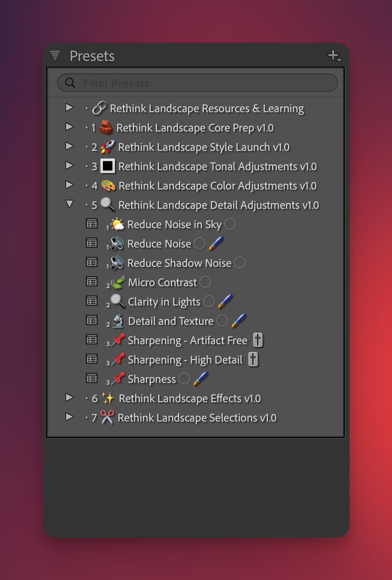The image size is (392, 580).
Task: Click paintbrush icon next to Clarity in Lights
Action: (x=225, y=301)
